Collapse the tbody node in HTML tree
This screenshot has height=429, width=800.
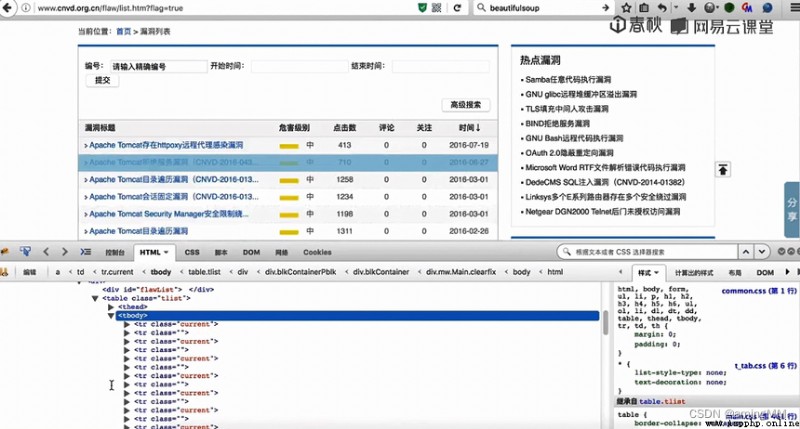point(111,316)
